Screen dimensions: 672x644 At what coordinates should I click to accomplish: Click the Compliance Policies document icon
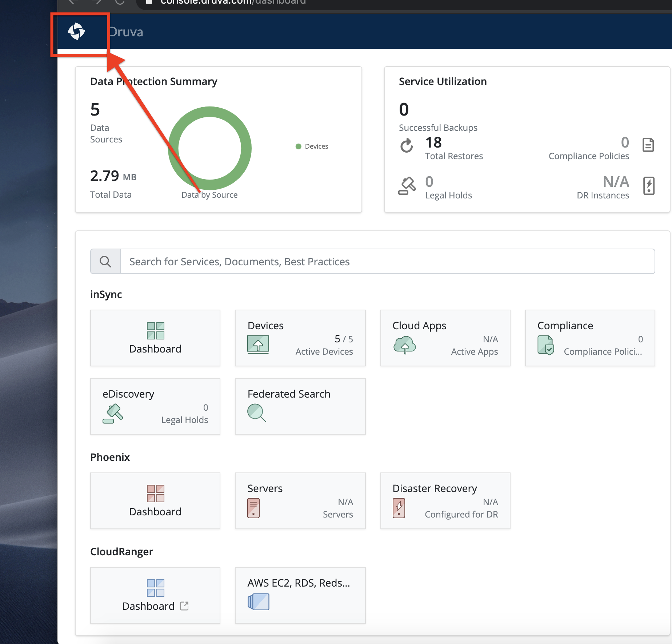pyautogui.click(x=649, y=145)
